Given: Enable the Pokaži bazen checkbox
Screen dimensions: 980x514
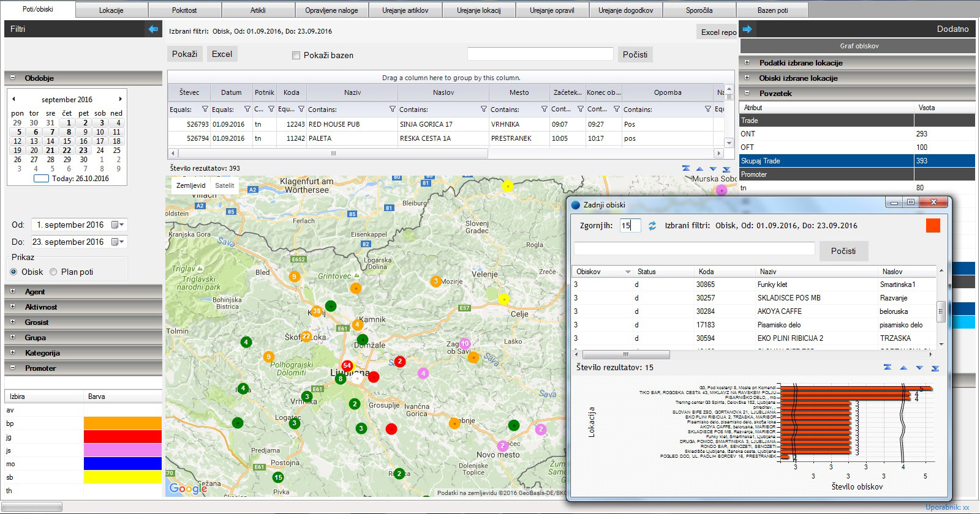Looking at the screenshot, I should pyautogui.click(x=296, y=55).
